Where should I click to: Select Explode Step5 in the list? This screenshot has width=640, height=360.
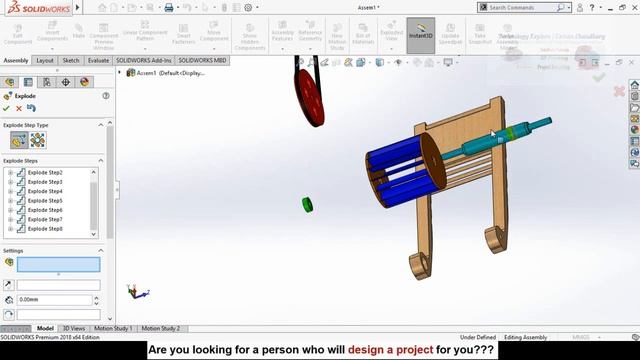(45, 201)
